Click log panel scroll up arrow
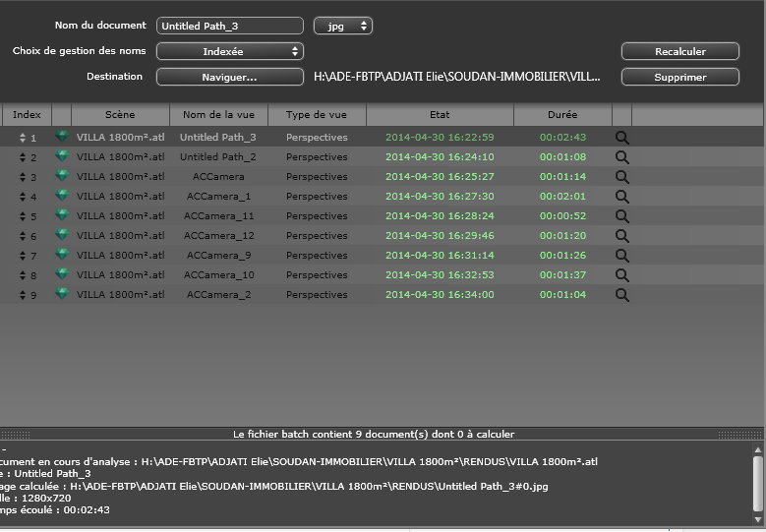This screenshot has width=766, height=532. click(758, 449)
